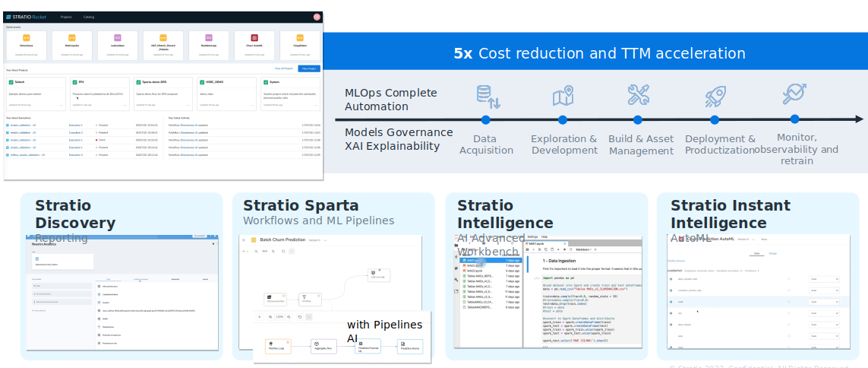Toggle the circle in city row
Image resolution: width=868 pixels, height=368 pixels.
[789, 313]
